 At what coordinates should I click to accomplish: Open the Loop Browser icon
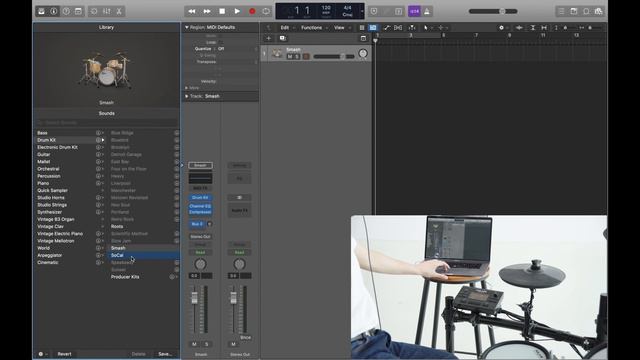point(586,11)
